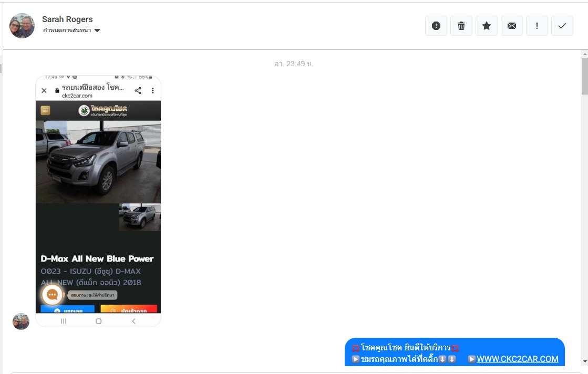
Task: Click the sender avatar beside the screenshot
Action: 21,321
